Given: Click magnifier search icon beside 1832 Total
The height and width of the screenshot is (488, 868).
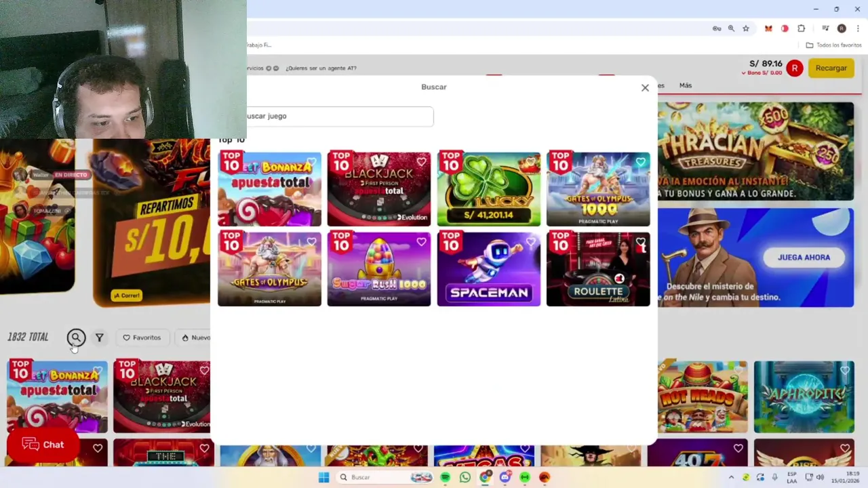Looking at the screenshot, I should click(x=76, y=337).
